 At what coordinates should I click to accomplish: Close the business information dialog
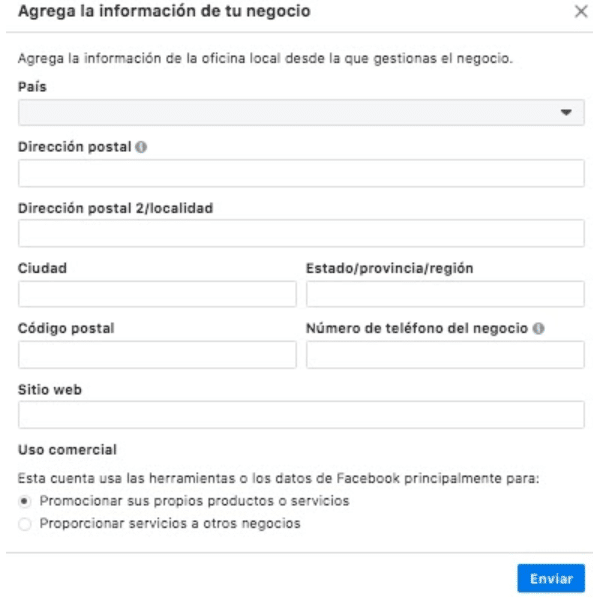point(581,11)
